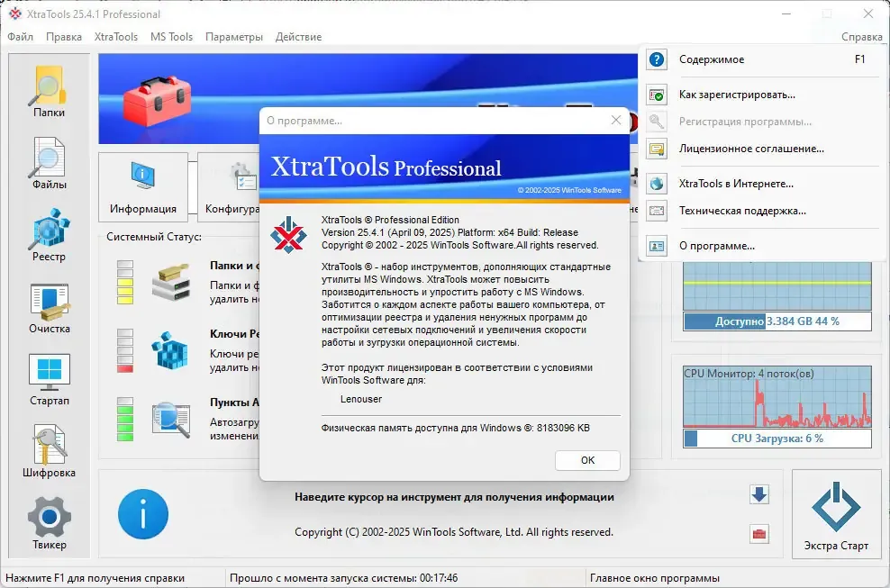The width and height of the screenshot is (890, 588).
Task: Click the About program card icon
Action: 657,247
